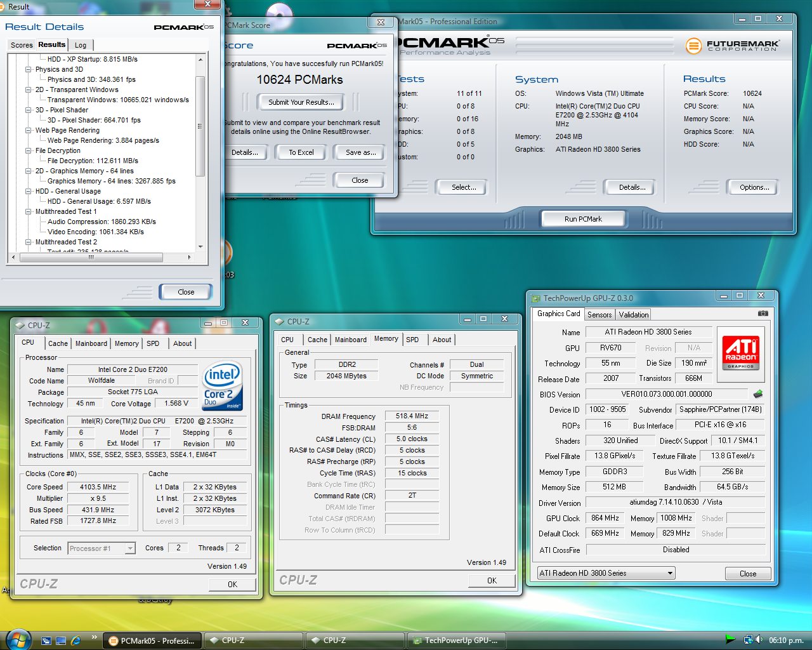Open the Sensors tab in GPU-Z
This screenshot has height=650, width=812.
(x=599, y=315)
